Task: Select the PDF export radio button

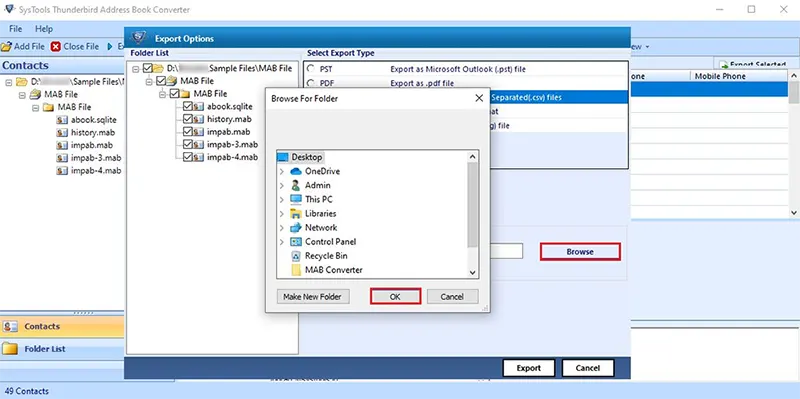Action: (311, 83)
